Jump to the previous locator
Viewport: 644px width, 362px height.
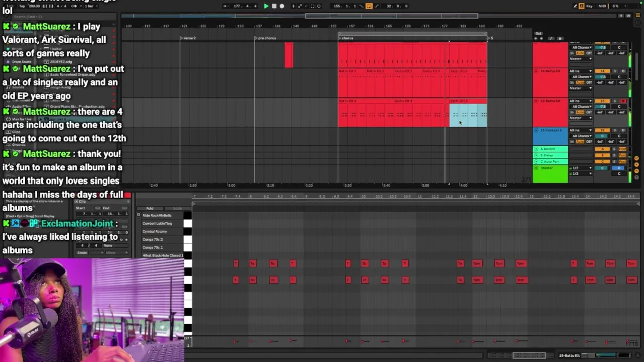536,38
